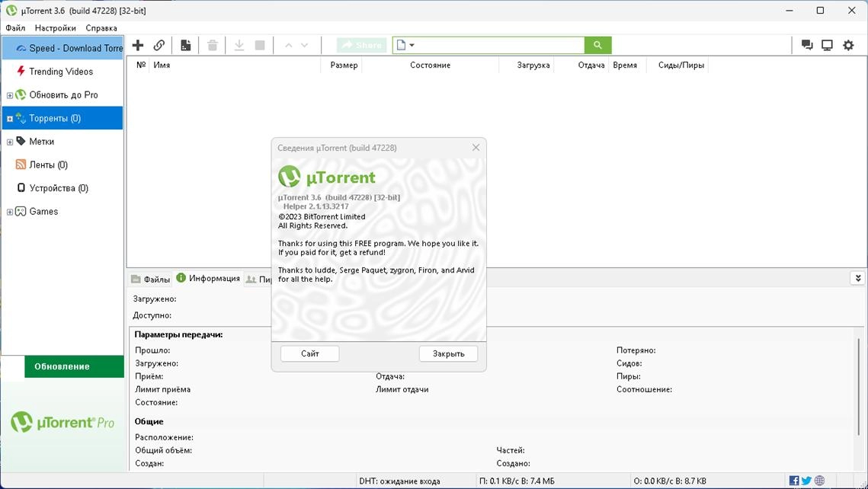Move torrent down the queue
This screenshot has height=489, width=868.
(x=305, y=46)
